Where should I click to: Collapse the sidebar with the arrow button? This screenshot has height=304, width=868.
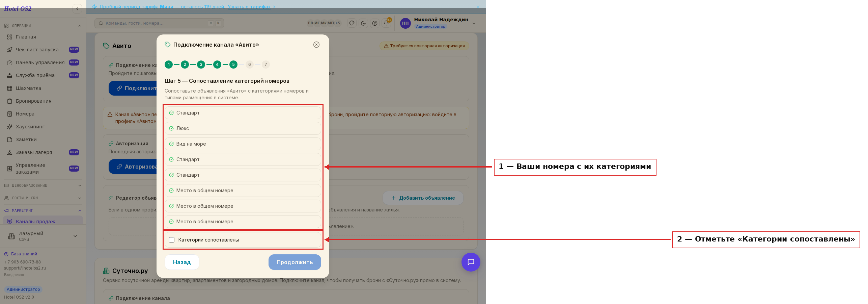click(x=77, y=9)
